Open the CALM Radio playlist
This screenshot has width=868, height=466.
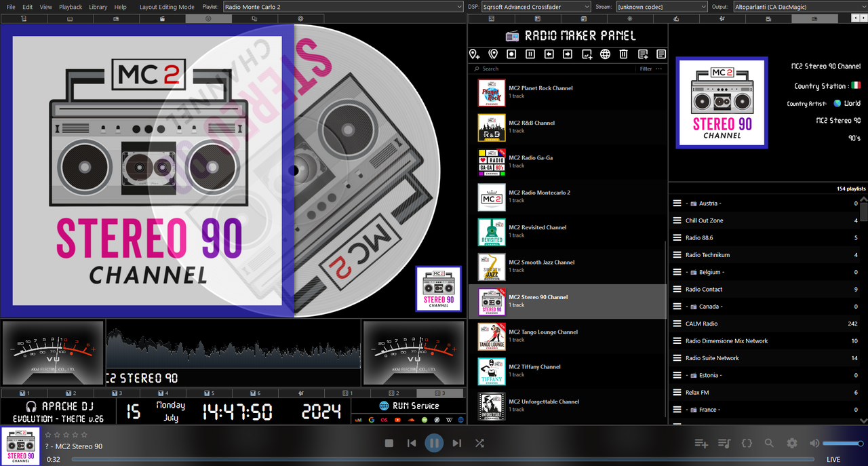point(765,324)
